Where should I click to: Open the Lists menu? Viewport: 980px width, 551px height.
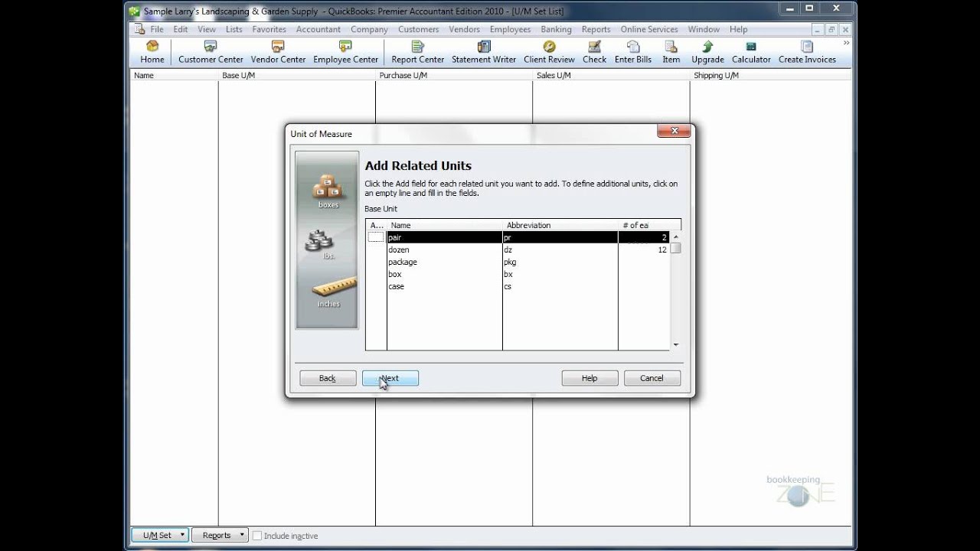click(234, 29)
